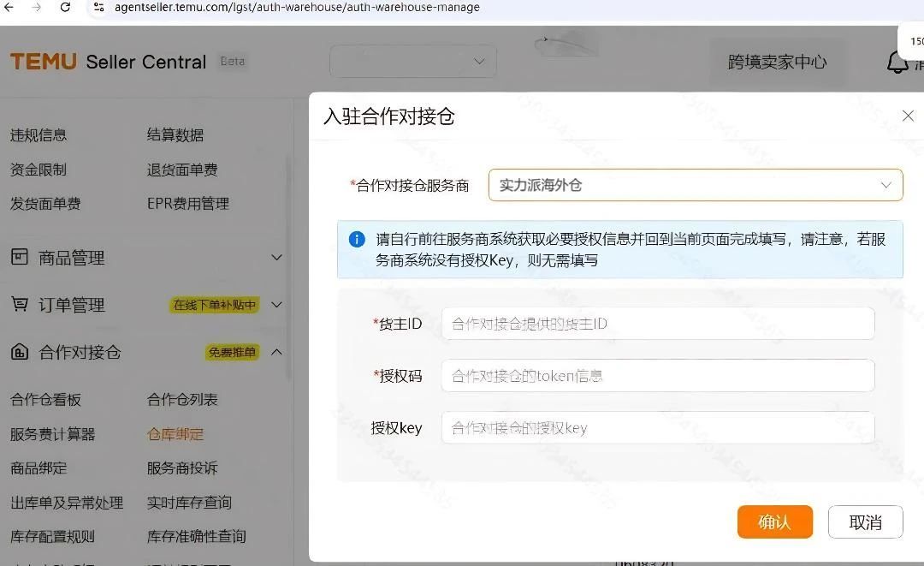Open EPR费用管理 in sidebar
The image size is (924, 566).
[188, 204]
